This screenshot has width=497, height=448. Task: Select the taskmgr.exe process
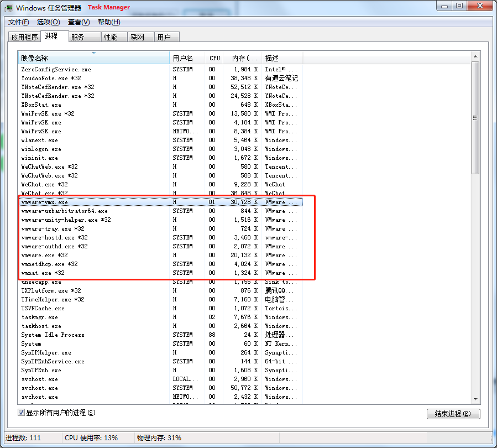click(x=160, y=317)
